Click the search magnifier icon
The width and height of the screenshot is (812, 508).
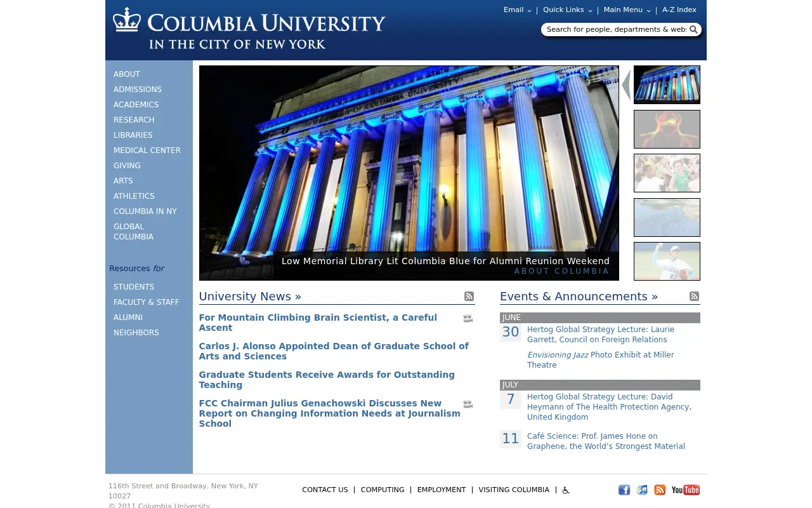pos(693,29)
